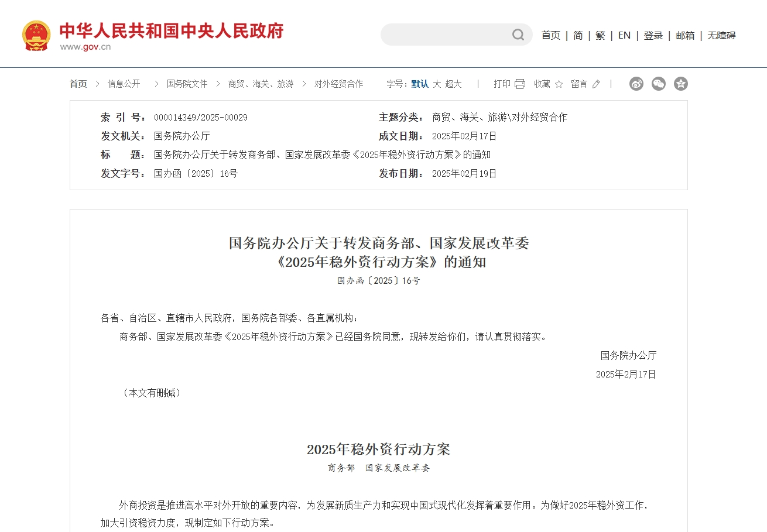Click the note （本文有删减）

(x=152, y=393)
